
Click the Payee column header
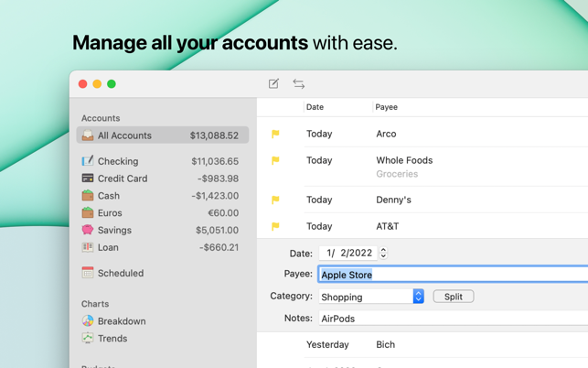(x=386, y=107)
